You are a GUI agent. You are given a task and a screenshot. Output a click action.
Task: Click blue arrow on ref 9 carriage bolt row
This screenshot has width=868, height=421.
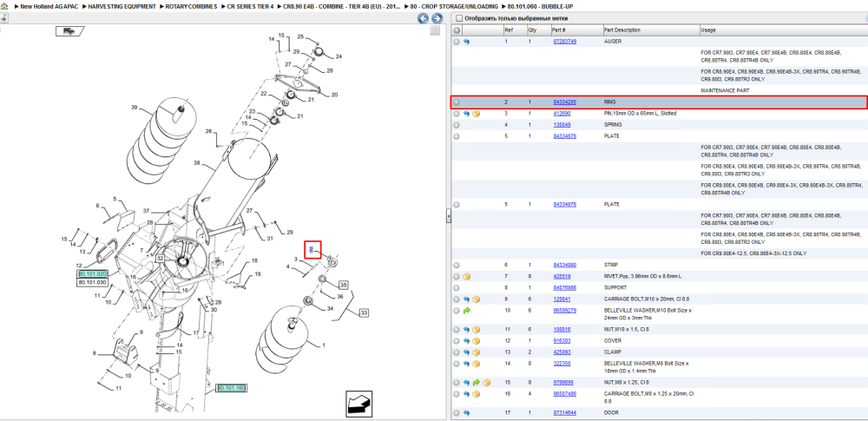(466, 299)
